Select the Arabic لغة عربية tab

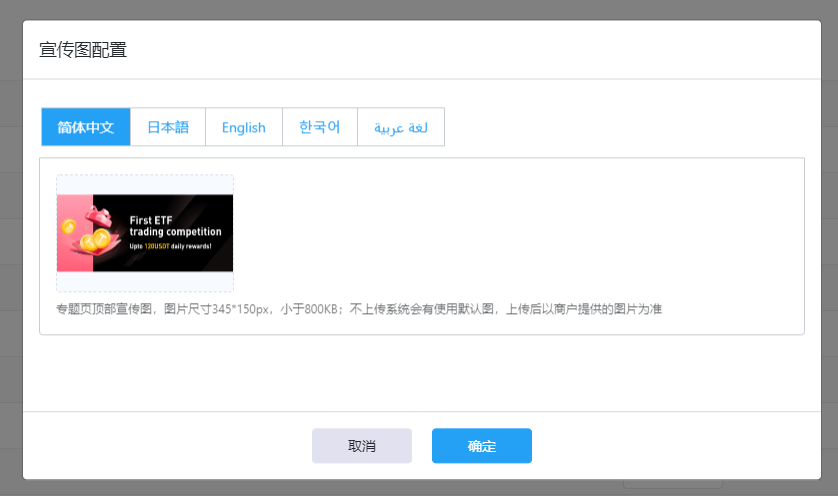401,127
